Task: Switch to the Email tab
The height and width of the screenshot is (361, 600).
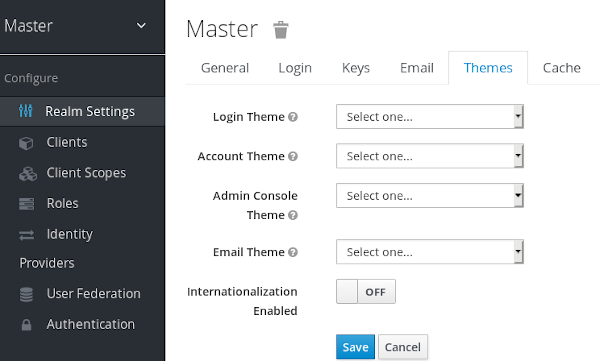Action: point(417,68)
